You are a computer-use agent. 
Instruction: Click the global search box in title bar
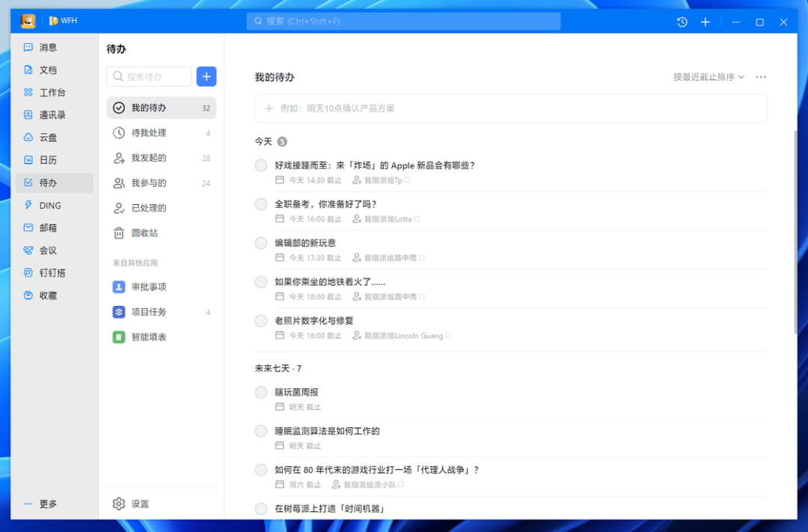[403, 21]
